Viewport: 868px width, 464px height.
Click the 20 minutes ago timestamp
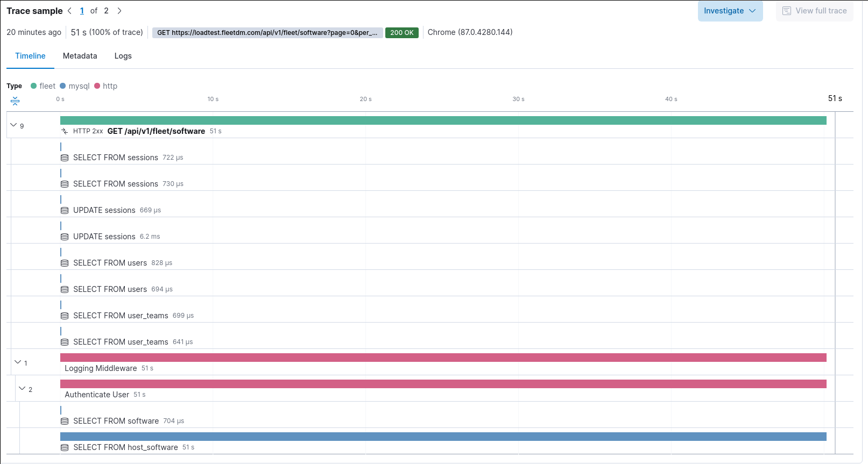pyautogui.click(x=34, y=32)
